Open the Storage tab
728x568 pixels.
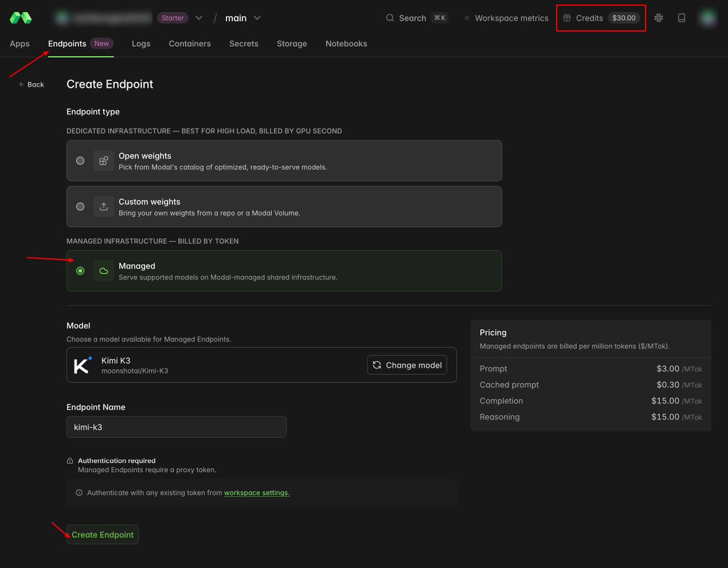(291, 44)
